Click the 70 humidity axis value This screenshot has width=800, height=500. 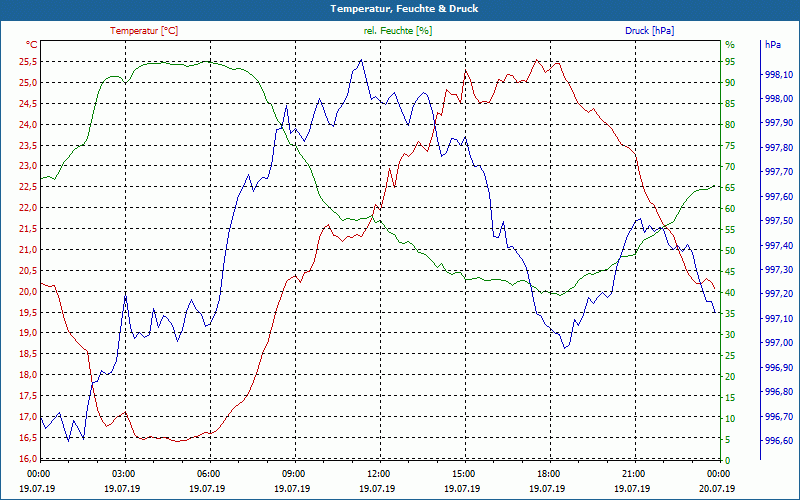coord(730,166)
